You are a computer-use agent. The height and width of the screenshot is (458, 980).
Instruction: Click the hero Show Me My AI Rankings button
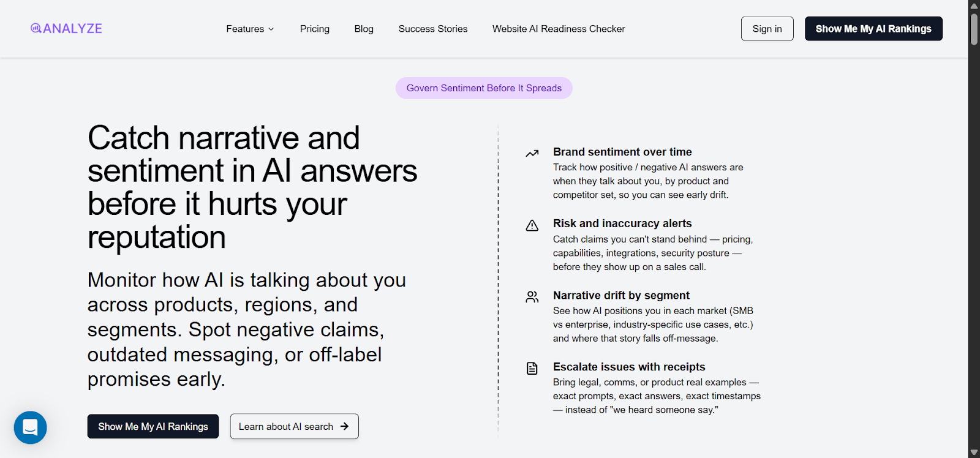(x=153, y=426)
